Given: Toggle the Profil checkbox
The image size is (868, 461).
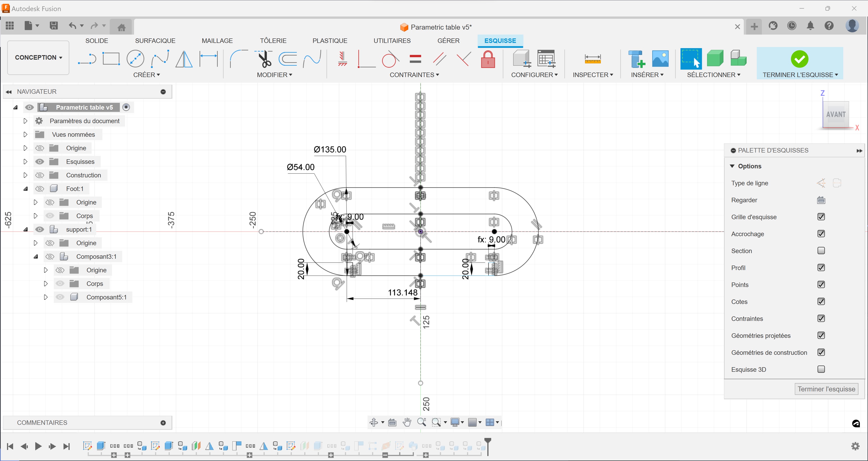Looking at the screenshot, I should (821, 268).
